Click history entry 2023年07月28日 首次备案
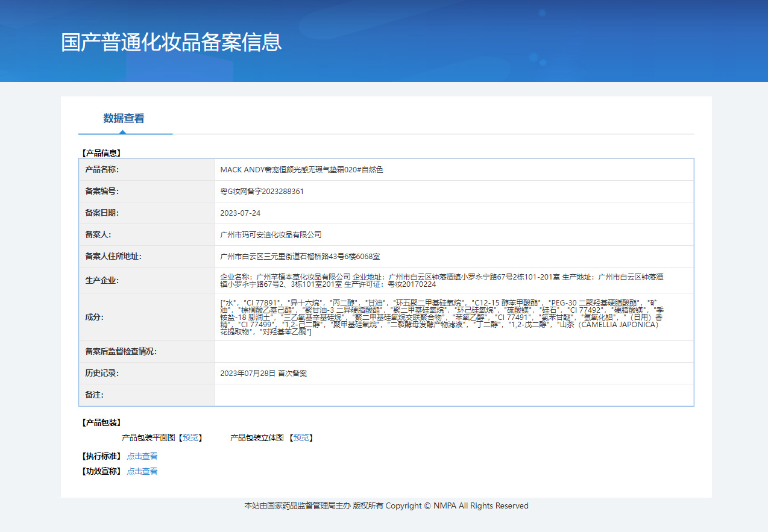The image size is (768, 532). click(x=263, y=374)
